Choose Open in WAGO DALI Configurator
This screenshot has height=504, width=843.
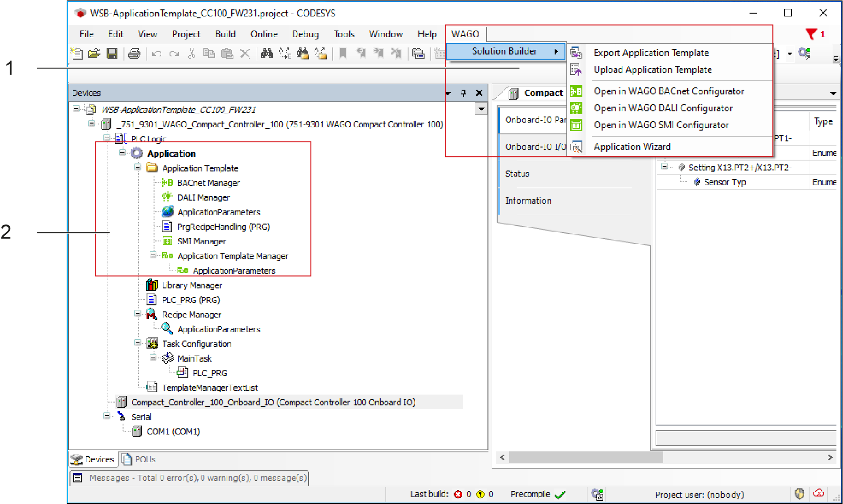pos(663,108)
